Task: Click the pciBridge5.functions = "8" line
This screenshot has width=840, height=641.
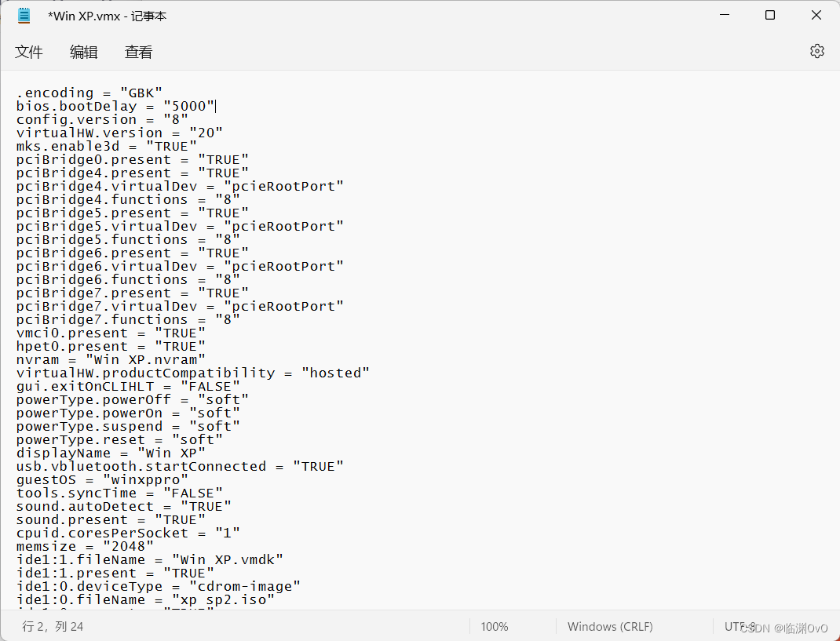Action: [128, 239]
